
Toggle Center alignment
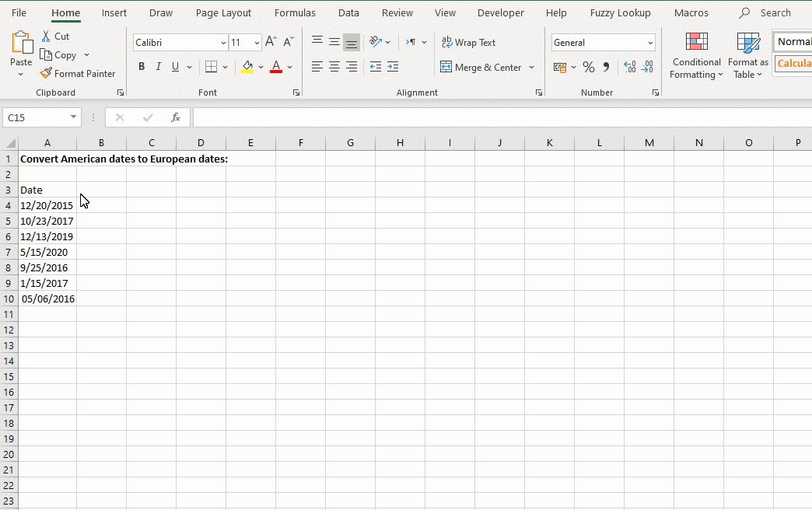coord(334,67)
